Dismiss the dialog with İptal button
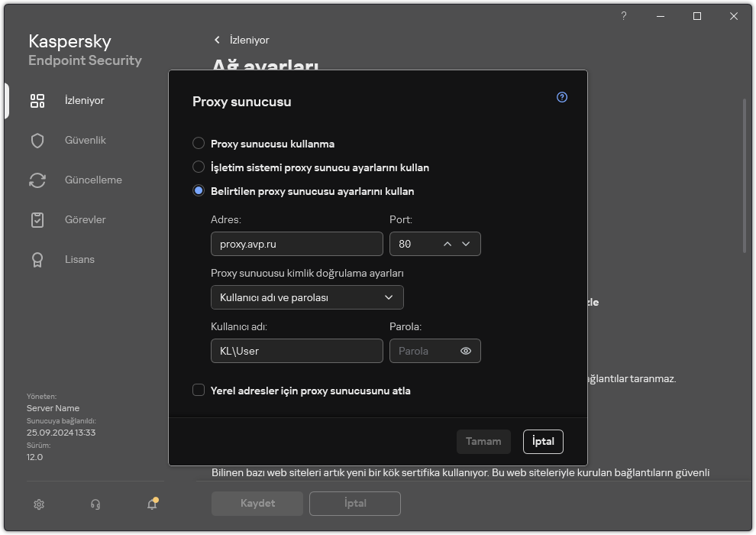The image size is (756, 535). pyautogui.click(x=542, y=441)
